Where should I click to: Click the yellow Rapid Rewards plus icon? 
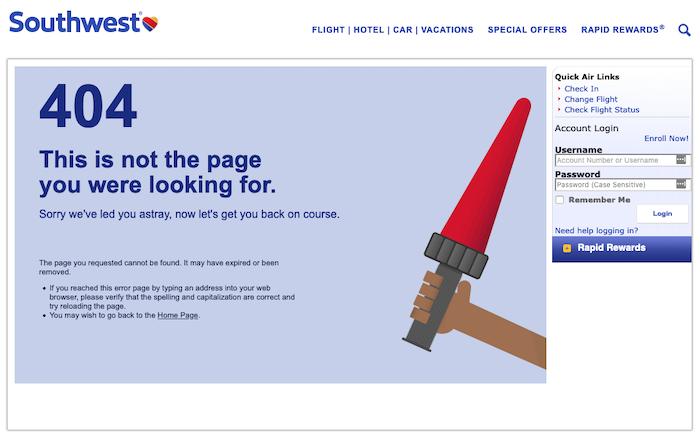[x=567, y=248]
